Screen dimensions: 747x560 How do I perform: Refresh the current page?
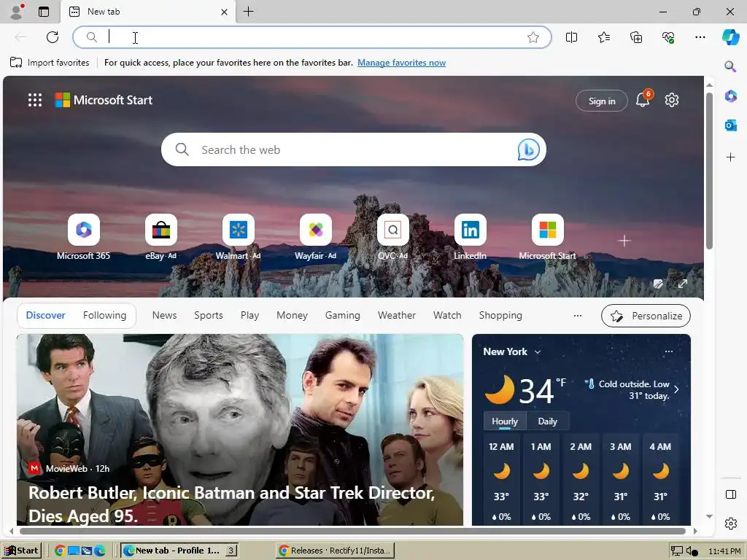[53, 37]
